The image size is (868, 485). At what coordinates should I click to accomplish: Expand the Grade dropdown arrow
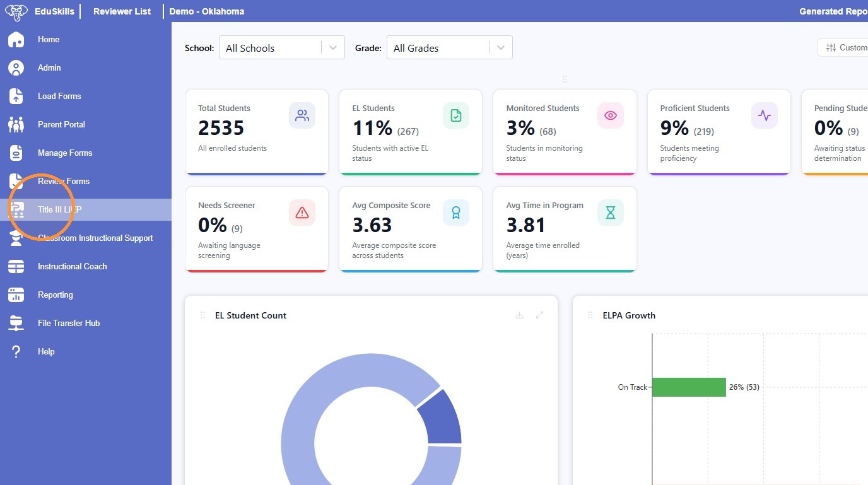[x=501, y=48]
